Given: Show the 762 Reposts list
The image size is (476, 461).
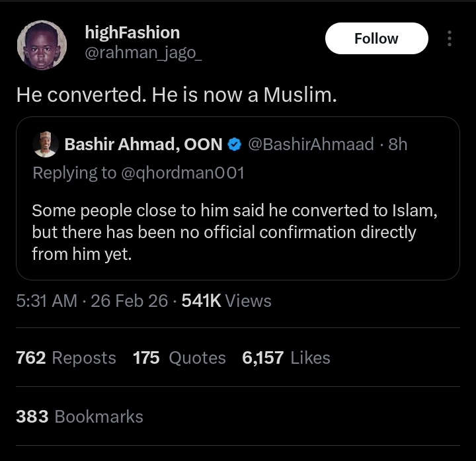Looking at the screenshot, I should [65, 358].
